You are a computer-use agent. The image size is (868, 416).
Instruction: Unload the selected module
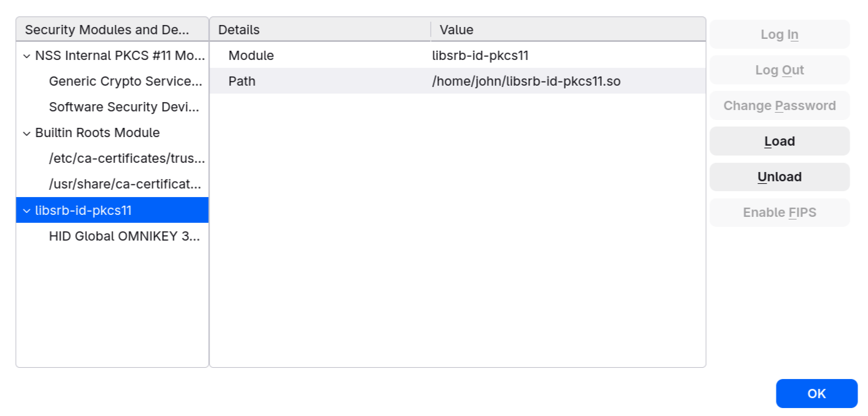click(x=780, y=177)
